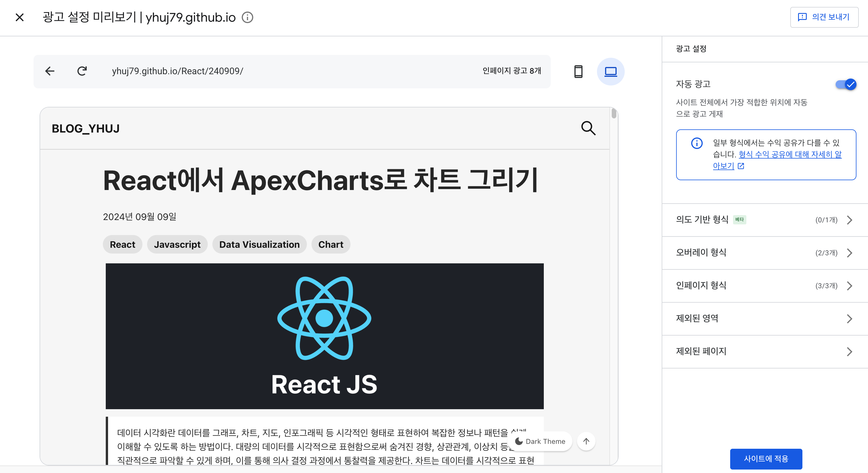Select the Data Visualization tag
Image resolution: width=868 pixels, height=473 pixels.
click(x=259, y=244)
